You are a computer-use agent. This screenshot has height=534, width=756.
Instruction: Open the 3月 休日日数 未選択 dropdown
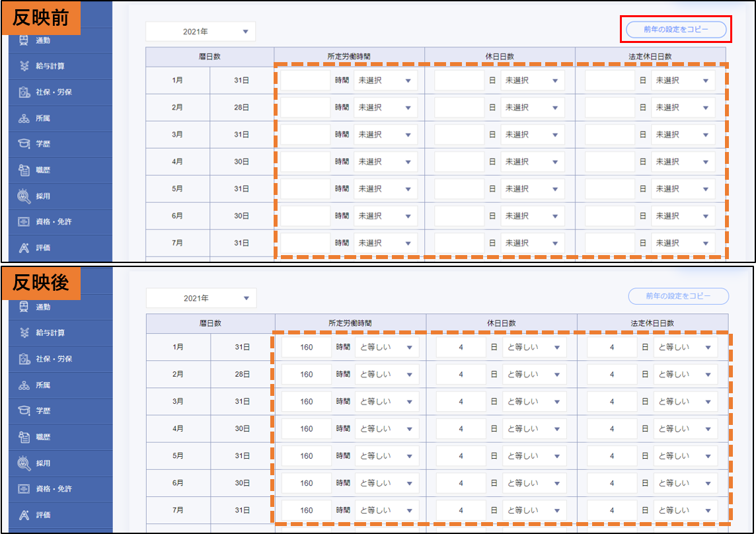click(x=532, y=135)
